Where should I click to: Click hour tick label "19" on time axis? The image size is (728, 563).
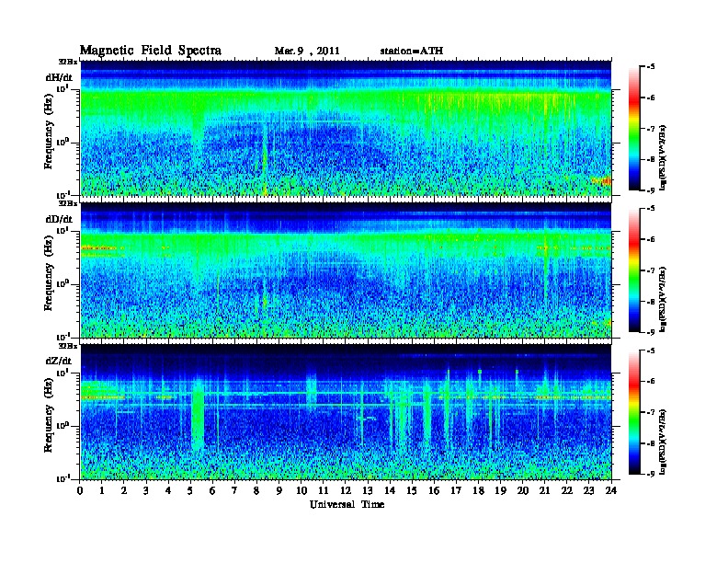(500, 490)
